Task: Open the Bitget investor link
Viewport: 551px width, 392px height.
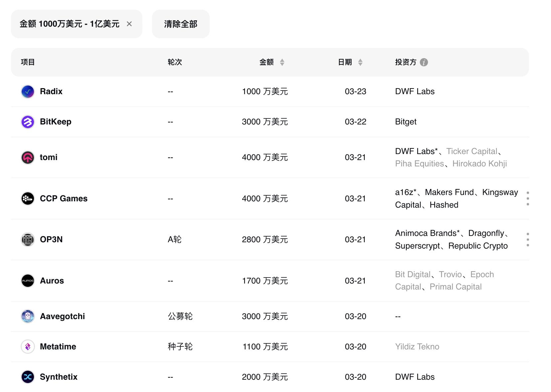Action: tap(406, 122)
